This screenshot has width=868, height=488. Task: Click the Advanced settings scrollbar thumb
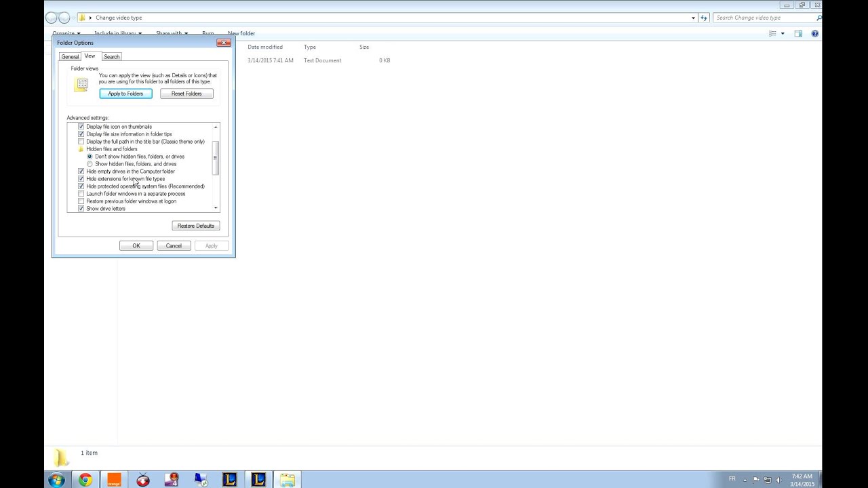coord(216,157)
